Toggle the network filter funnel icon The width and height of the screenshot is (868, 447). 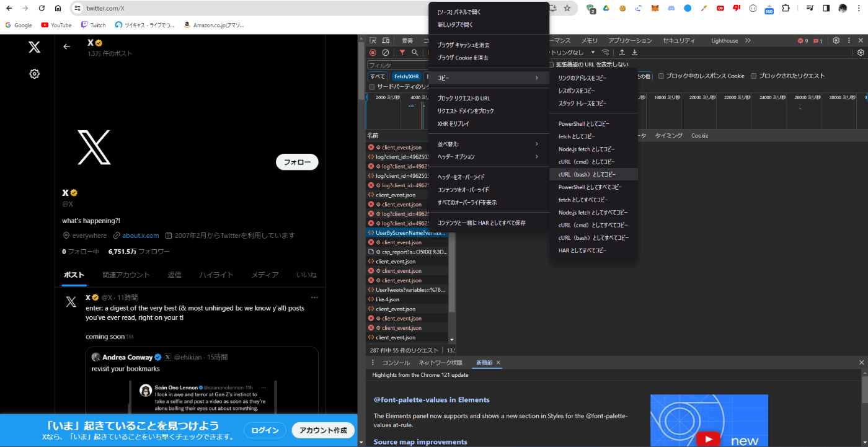pyautogui.click(x=402, y=53)
